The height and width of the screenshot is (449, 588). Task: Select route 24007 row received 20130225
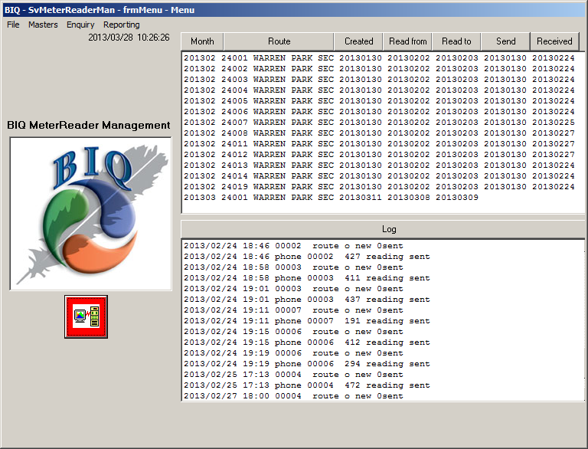coord(379,122)
